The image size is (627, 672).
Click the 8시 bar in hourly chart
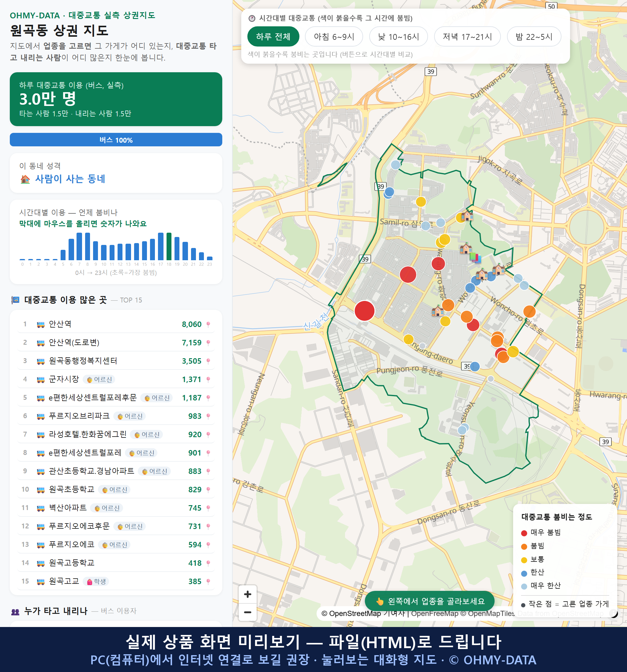pyautogui.click(x=88, y=246)
